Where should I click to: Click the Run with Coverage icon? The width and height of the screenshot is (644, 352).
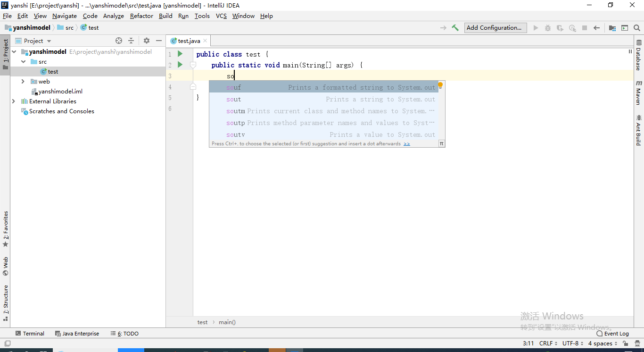coord(560,28)
